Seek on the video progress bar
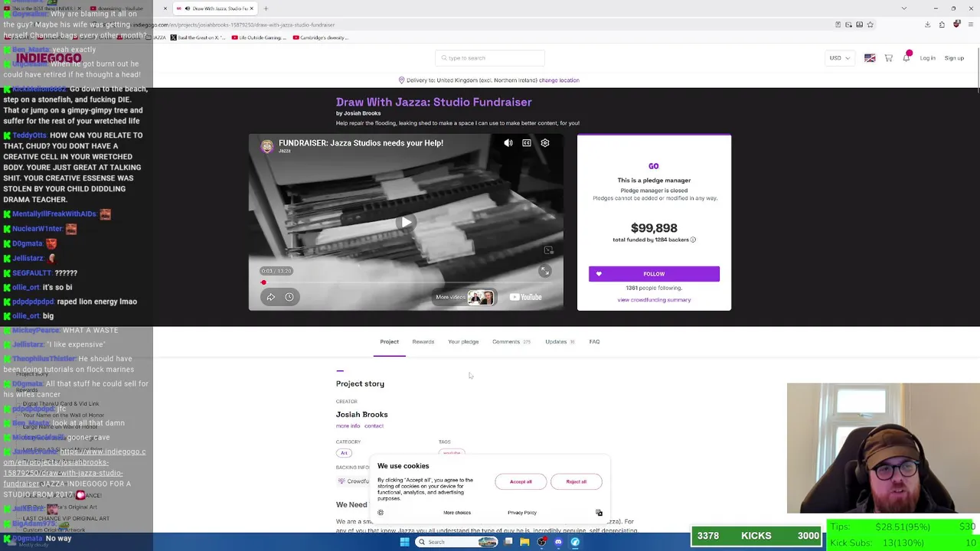Image resolution: width=980 pixels, height=551 pixels. pyautogui.click(x=406, y=282)
